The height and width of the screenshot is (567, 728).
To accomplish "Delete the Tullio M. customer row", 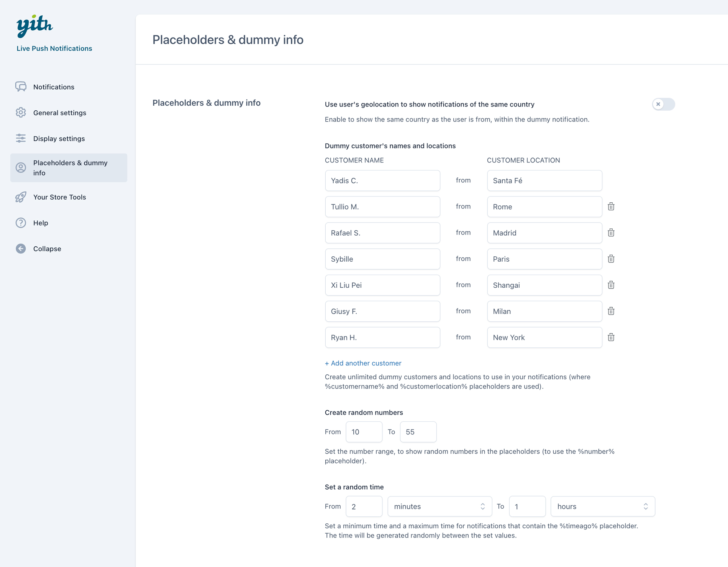I will [611, 206].
